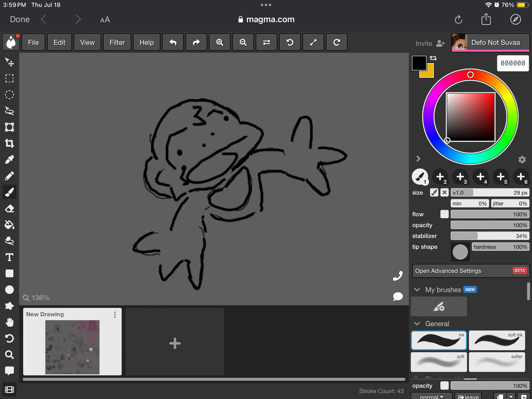Toggle the flow pressure checkbox
This screenshot has height=399, width=532.
click(x=444, y=214)
